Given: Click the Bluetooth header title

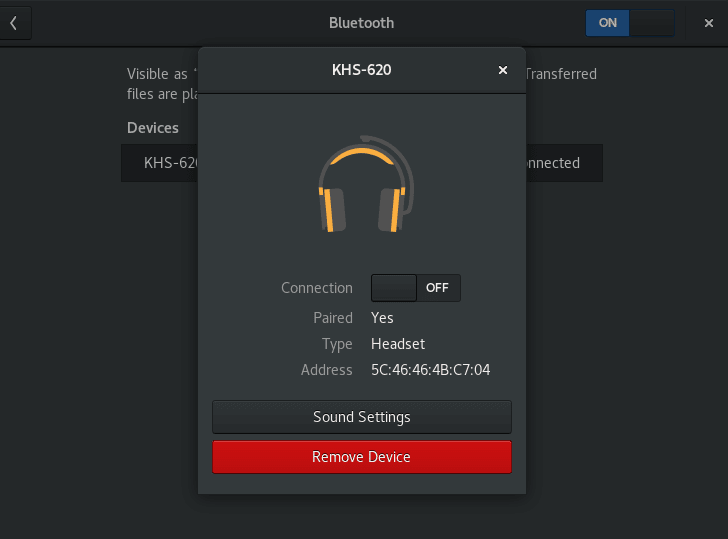Looking at the screenshot, I should (362, 23).
